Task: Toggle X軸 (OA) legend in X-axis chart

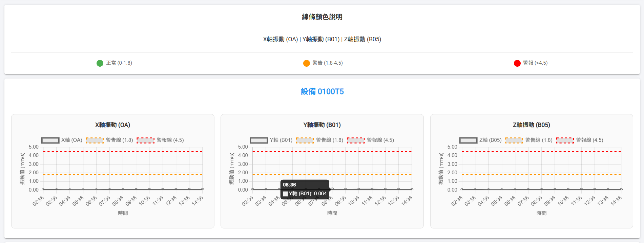Action: pyautogui.click(x=62, y=140)
